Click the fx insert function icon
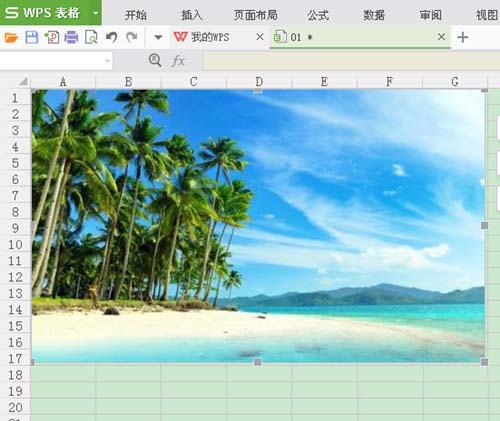500x421 pixels. pyautogui.click(x=178, y=61)
